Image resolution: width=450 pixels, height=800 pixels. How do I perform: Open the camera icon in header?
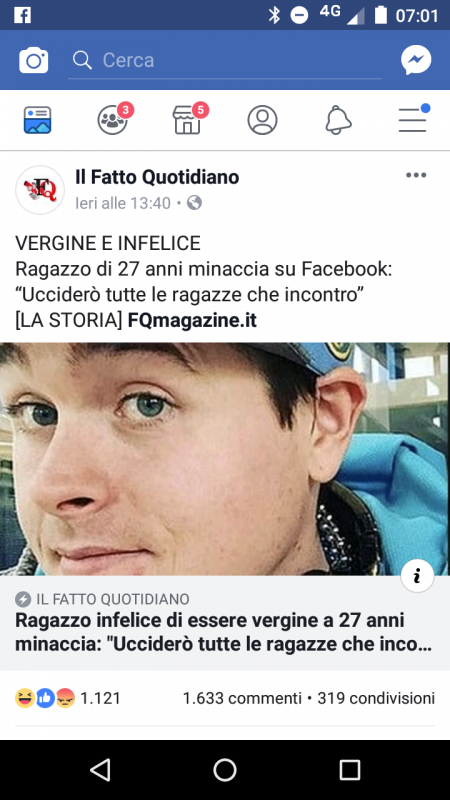34,60
